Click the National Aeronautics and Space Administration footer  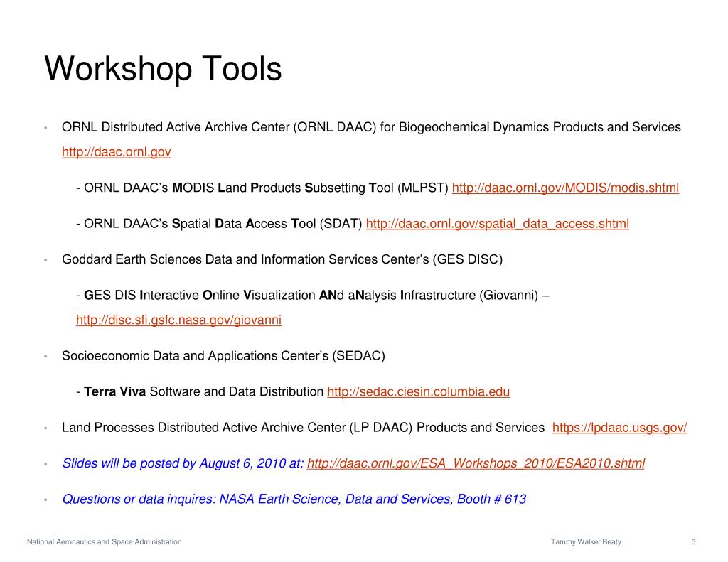pyautogui.click(x=105, y=541)
